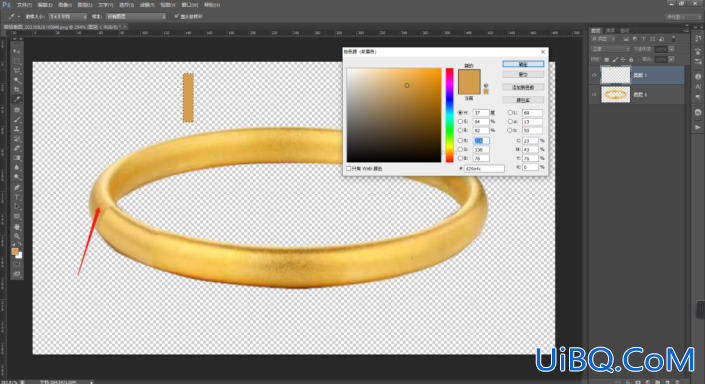Toggle visibility of the ring layer
This screenshot has width=705, height=384.
(594, 94)
